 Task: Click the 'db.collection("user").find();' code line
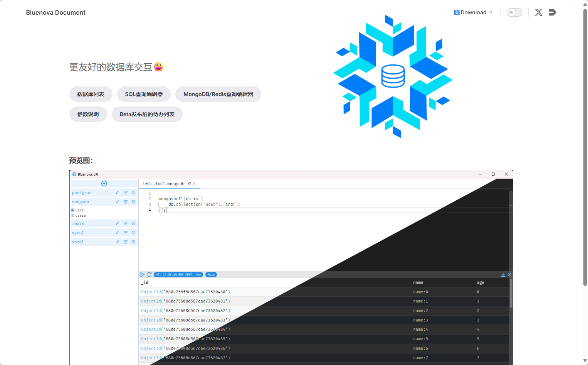pos(204,204)
